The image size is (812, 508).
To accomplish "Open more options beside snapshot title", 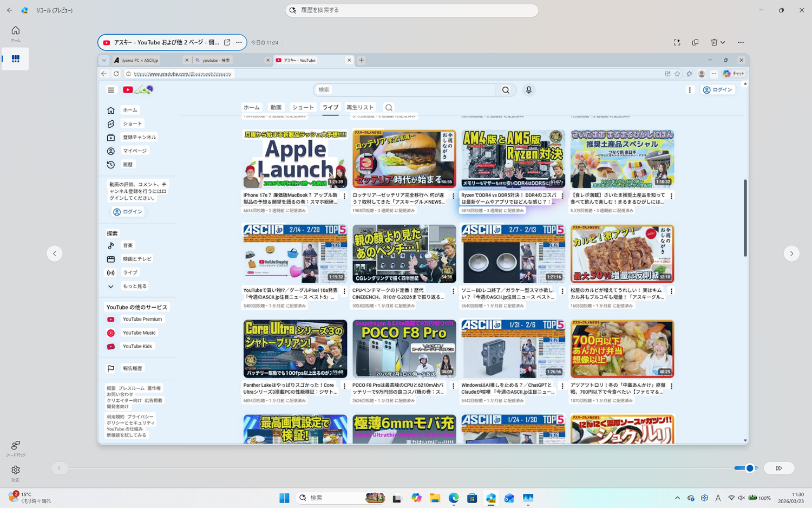I will coord(239,42).
